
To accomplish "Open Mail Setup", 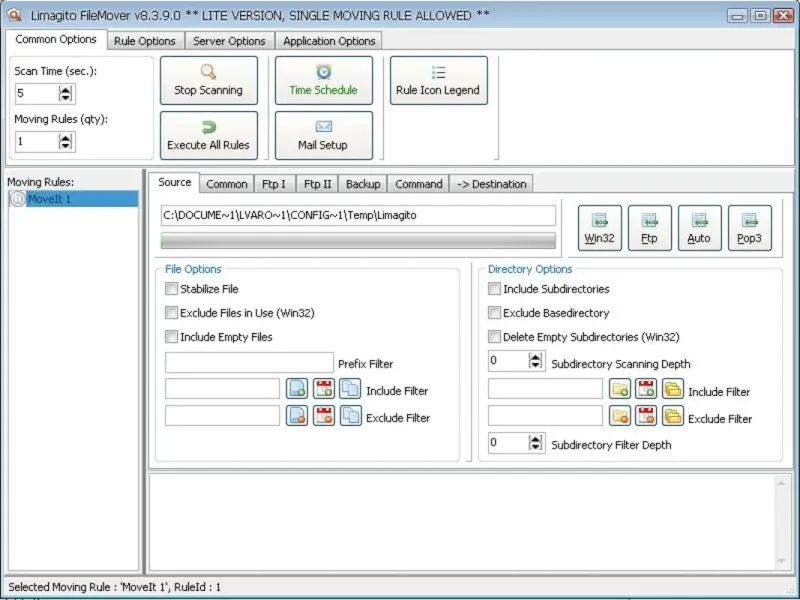I will [x=324, y=136].
